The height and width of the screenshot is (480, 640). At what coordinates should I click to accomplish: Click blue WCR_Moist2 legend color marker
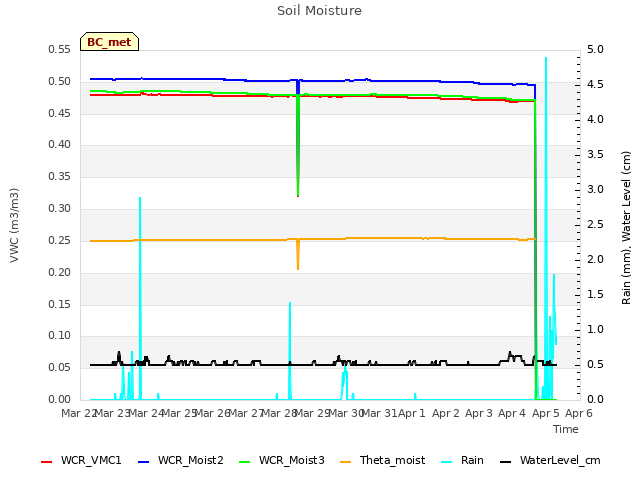[144, 462]
